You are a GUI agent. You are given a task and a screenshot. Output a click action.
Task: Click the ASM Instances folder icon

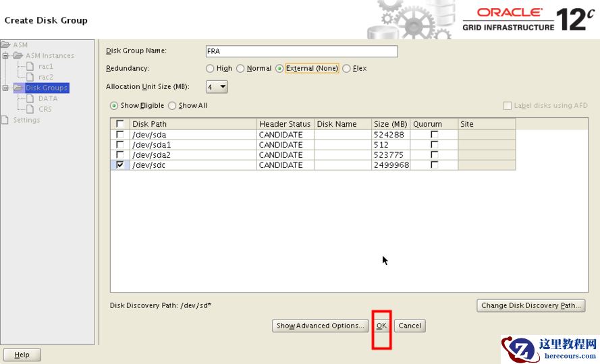18,55
